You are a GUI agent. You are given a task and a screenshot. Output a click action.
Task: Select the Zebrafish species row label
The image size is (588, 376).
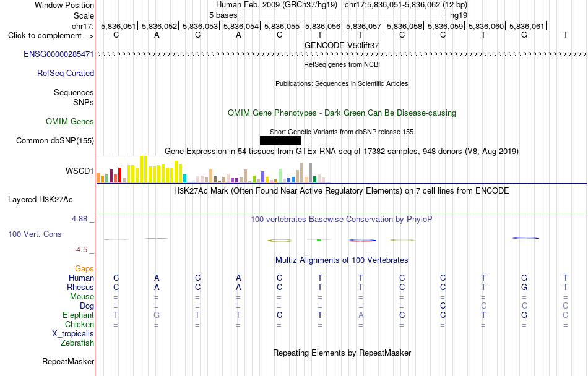[77, 343]
